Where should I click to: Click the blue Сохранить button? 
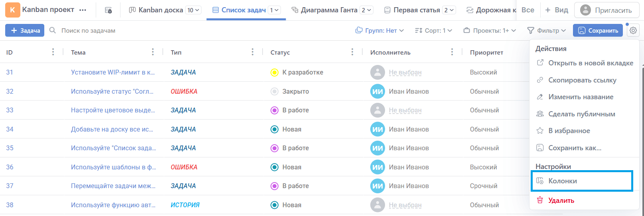[x=598, y=30]
